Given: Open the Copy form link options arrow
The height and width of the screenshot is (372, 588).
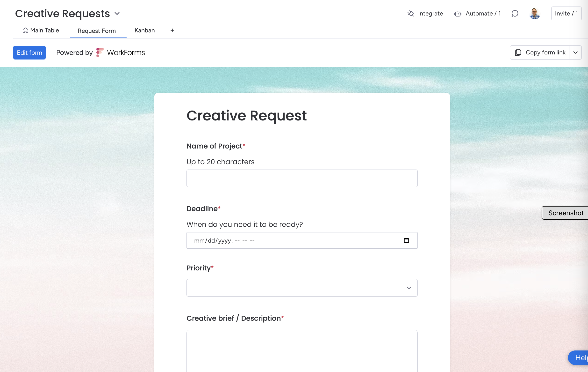Looking at the screenshot, I should [575, 52].
